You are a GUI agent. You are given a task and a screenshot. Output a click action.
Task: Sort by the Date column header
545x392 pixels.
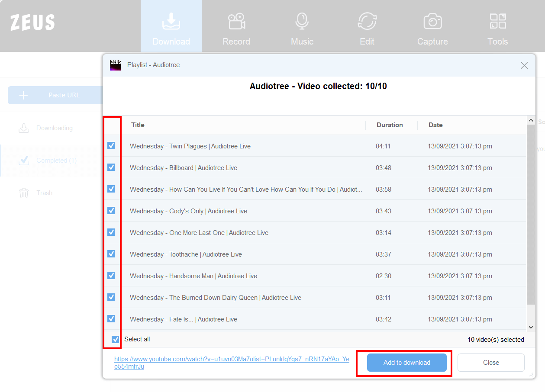click(435, 125)
